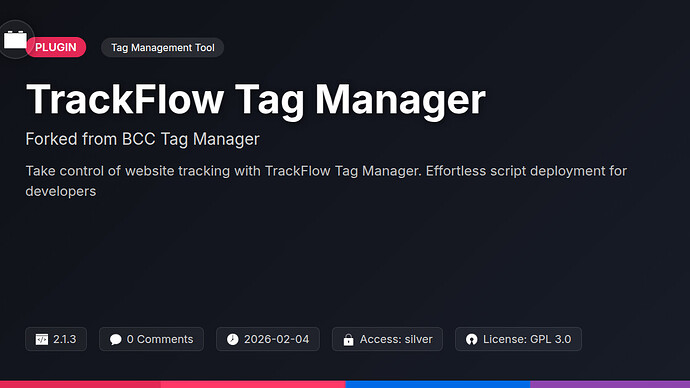
Task: Click the version number 2.1.3
Action: click(x=65, y=339)
